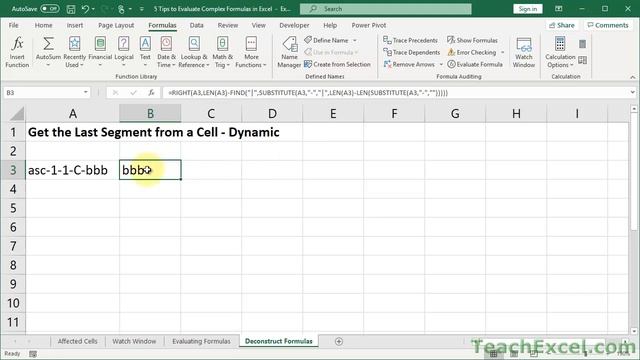Click the Share button
This screenshot has height=360, width=640.
coord(562,25)
